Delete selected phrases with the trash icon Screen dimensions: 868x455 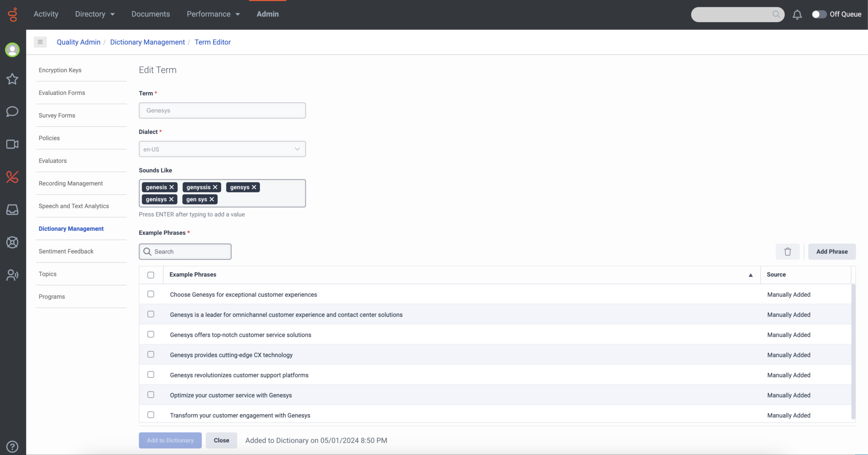click(787, 251)
